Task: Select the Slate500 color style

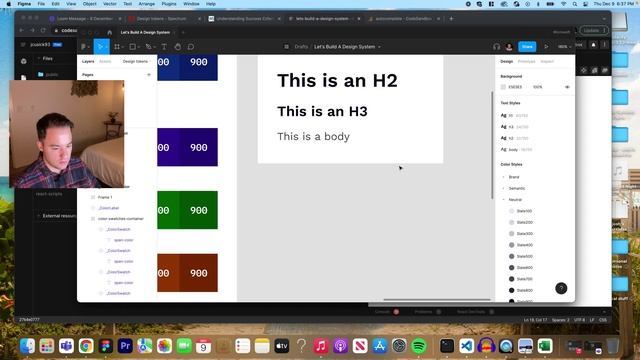Action: click(520, 256)
